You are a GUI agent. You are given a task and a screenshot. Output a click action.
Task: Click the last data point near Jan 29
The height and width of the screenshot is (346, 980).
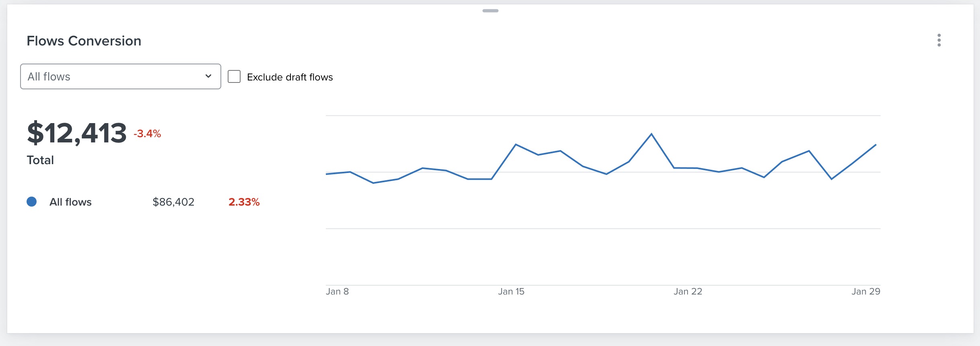877,144
